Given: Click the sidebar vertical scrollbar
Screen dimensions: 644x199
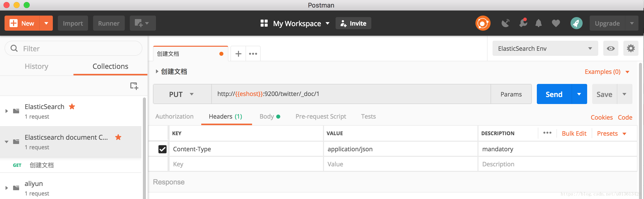Looking at the screenshot, I should pyautogui.click(x=144, y=148).
